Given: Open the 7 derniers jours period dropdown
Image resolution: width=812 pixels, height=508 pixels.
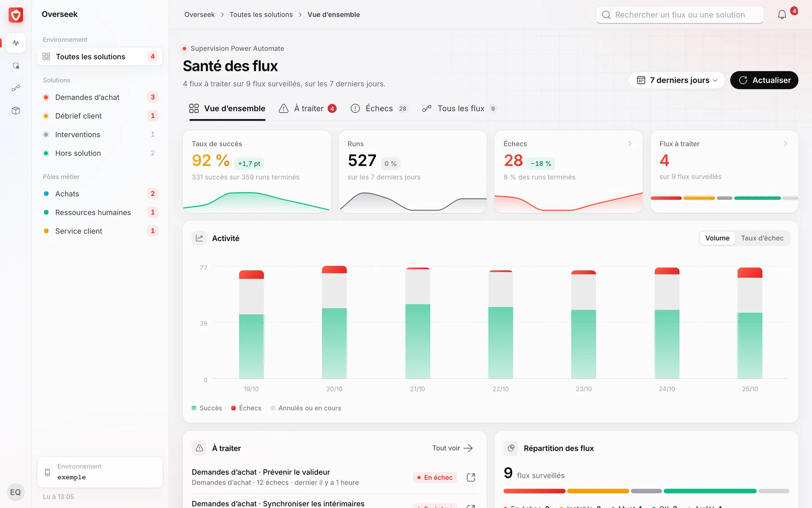Looking at the screenshot, I should click(677, 80).
